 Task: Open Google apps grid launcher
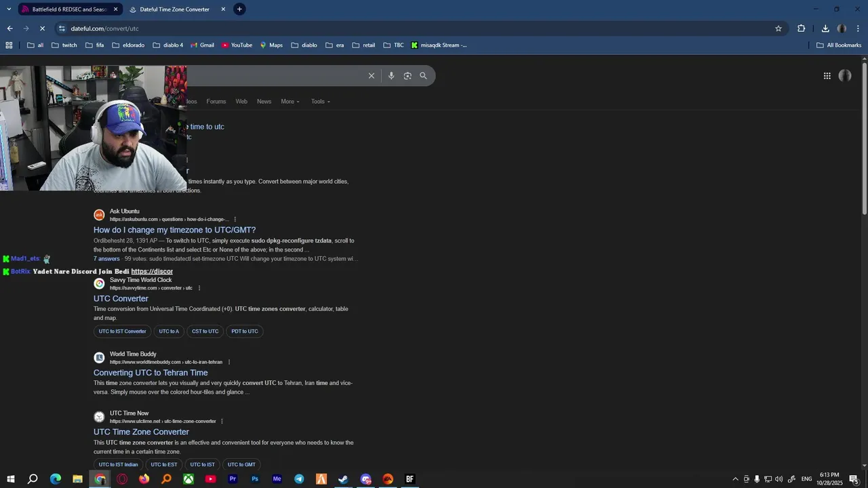(827, 76)
